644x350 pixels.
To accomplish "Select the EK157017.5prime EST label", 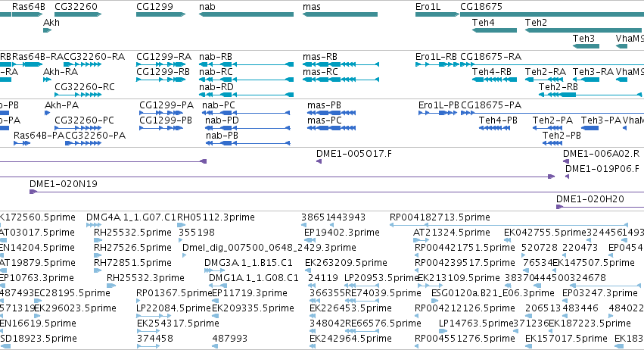I will point(566,339).
